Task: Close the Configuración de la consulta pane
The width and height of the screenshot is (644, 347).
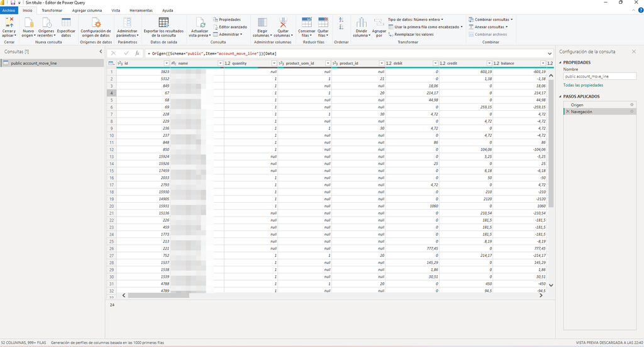Action: [x=634, y=52]
